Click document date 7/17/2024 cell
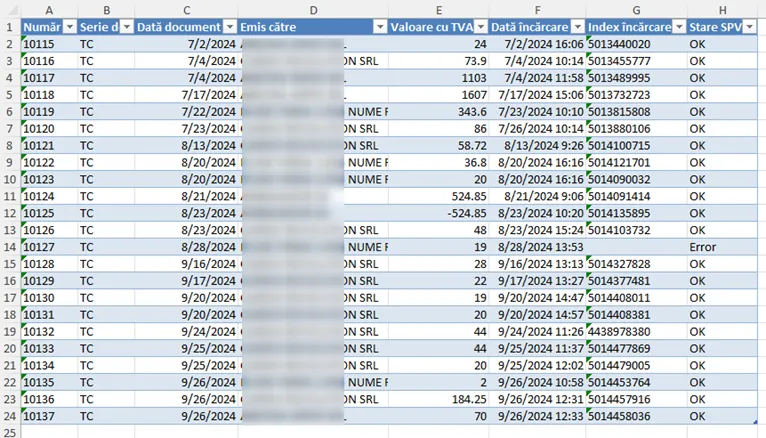The width and height of the screenshot is (766, 438). coord(186,95)
